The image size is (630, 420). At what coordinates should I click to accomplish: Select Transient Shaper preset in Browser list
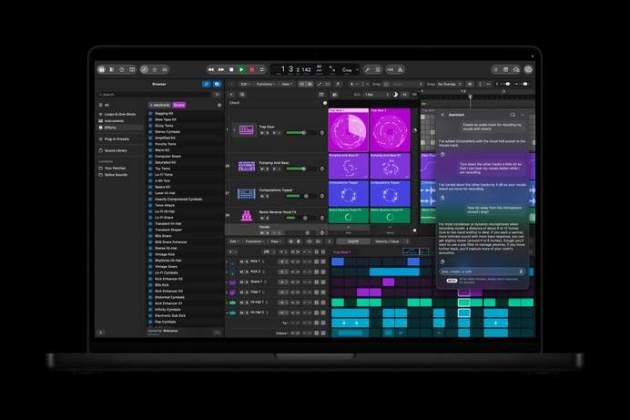(x=168, y=230)
